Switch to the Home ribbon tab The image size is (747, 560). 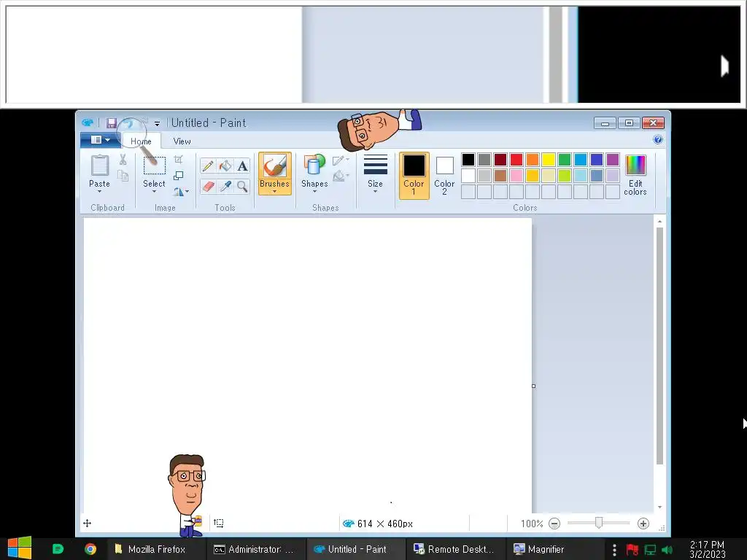coord(141,141)
